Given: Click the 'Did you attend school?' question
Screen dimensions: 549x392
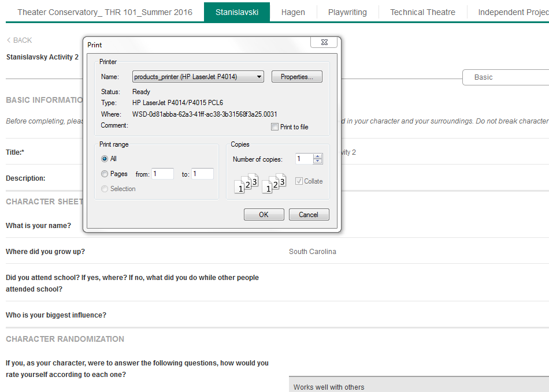Looking at the screenshot, I should (132, 283).
